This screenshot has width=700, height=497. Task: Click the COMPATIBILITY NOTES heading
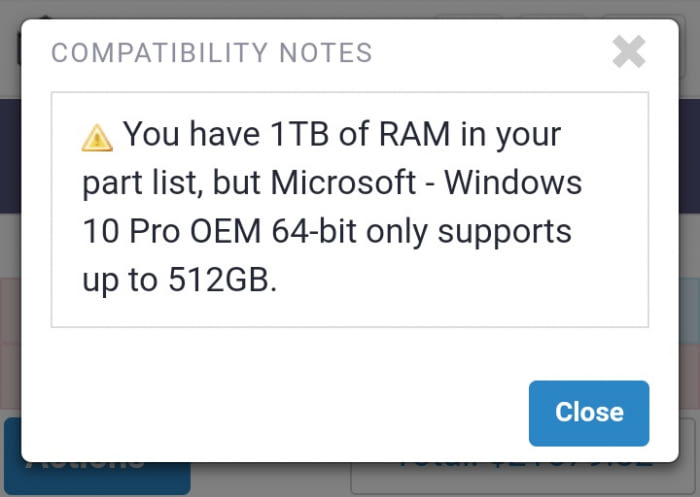[212, 53]
